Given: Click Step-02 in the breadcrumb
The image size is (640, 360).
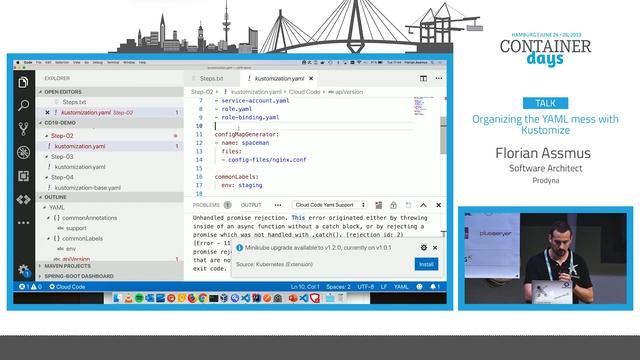Looking at the screenshot, I should click(x=202, y=92).
